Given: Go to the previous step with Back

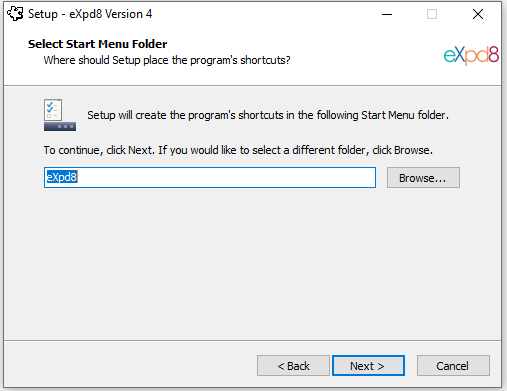Looking at the screenshot, I should tap(293, 366).
